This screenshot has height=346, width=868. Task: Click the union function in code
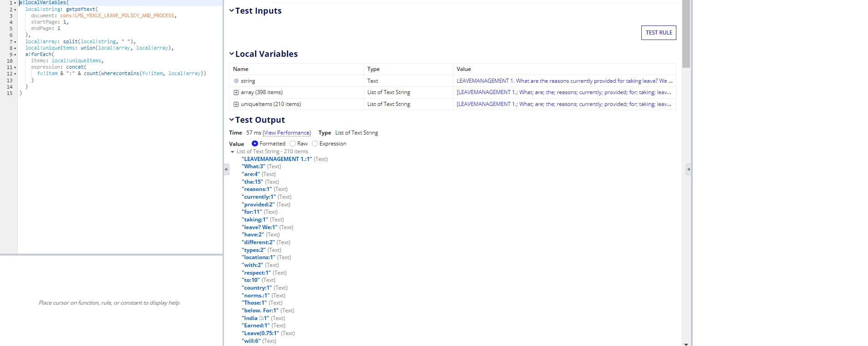click(x=88, y=48)
